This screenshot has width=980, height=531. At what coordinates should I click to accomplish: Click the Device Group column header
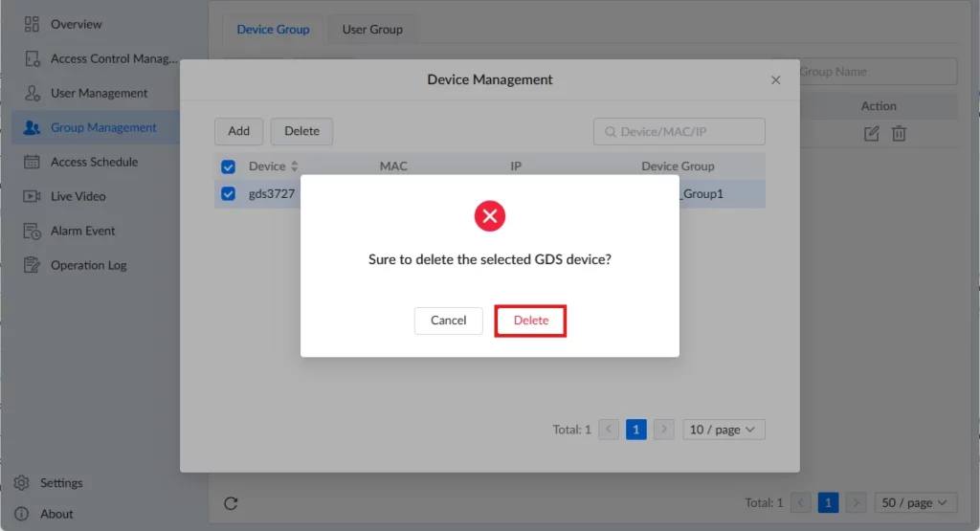coord(678,166)
